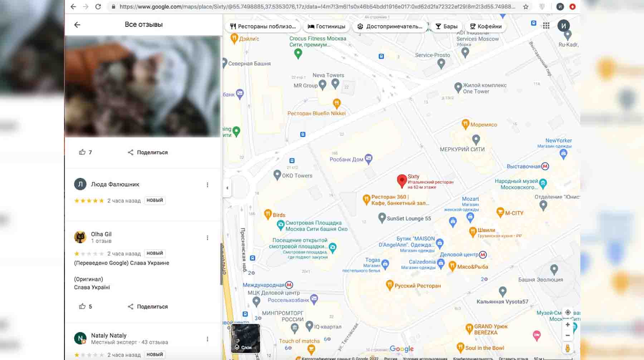Select the OKO Towers map pin

[x=277, y=175]
